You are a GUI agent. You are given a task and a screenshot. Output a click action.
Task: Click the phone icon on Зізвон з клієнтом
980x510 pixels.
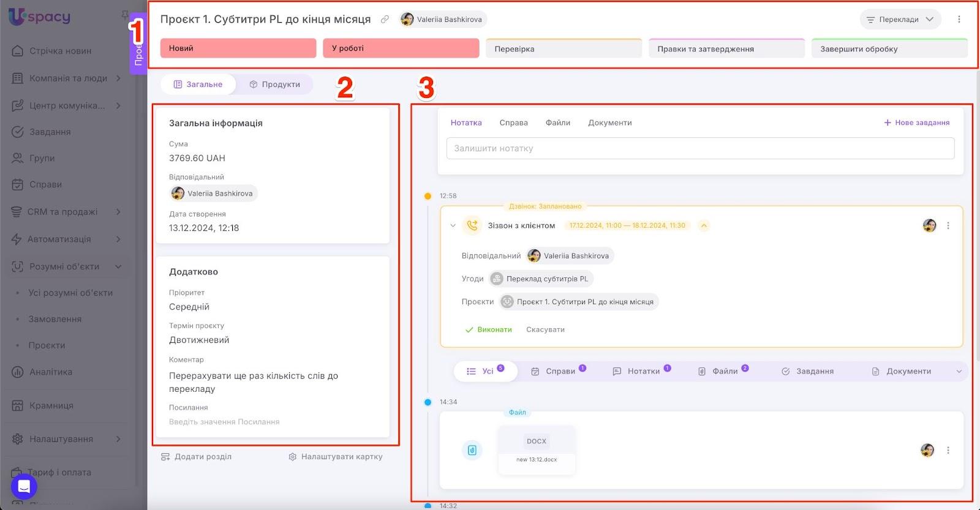point(472,225)
